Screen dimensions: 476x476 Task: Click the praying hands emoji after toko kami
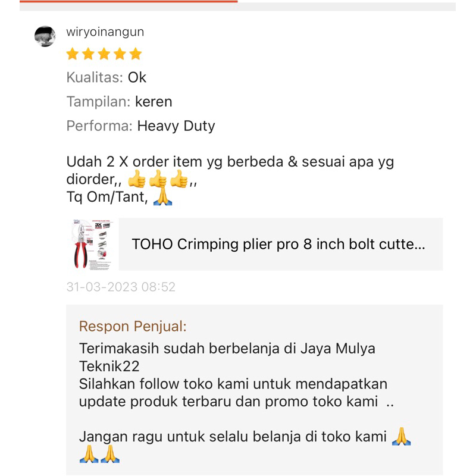pyautogui.click(x=401, y=437)
